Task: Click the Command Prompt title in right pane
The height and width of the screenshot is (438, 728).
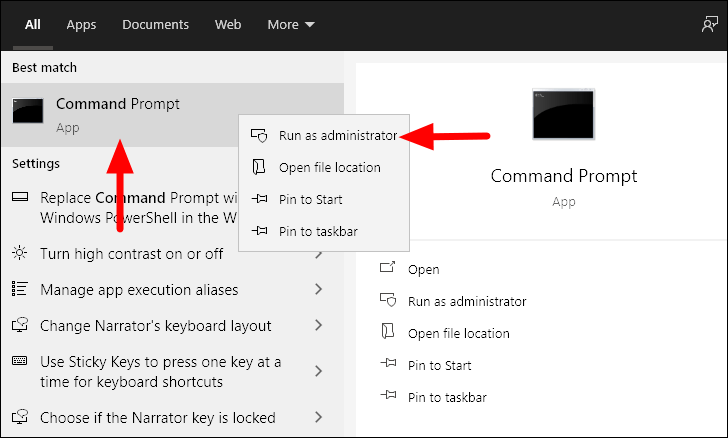Action: tap(564, 176)
